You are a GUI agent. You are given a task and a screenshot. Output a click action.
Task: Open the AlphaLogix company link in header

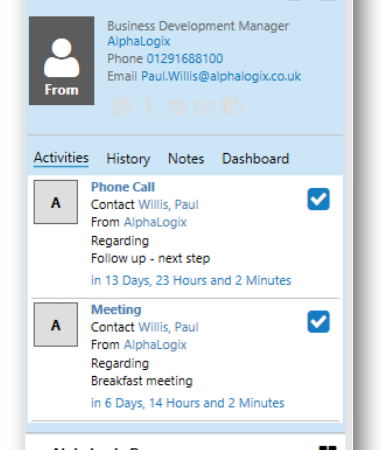click(x=139, y=41)
